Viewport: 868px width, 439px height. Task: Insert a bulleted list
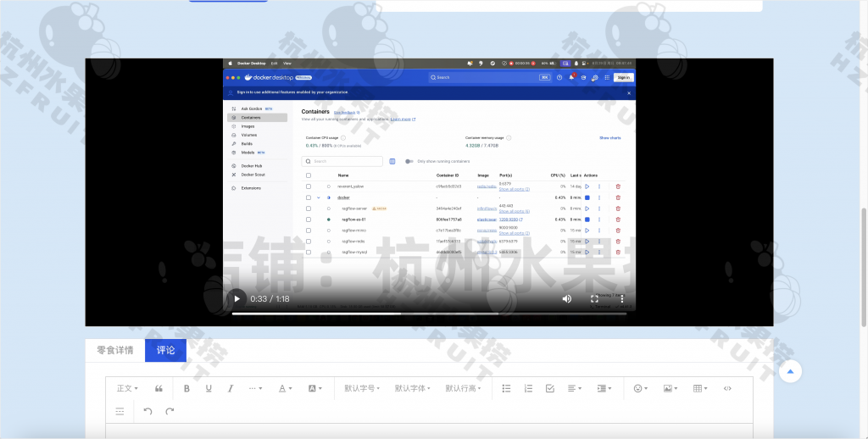[507, 388]
